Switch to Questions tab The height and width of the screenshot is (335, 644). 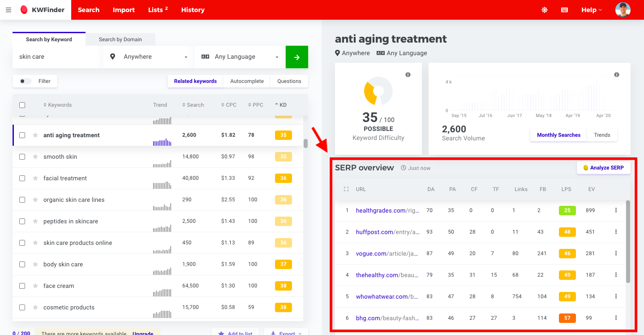pos(289,81)
